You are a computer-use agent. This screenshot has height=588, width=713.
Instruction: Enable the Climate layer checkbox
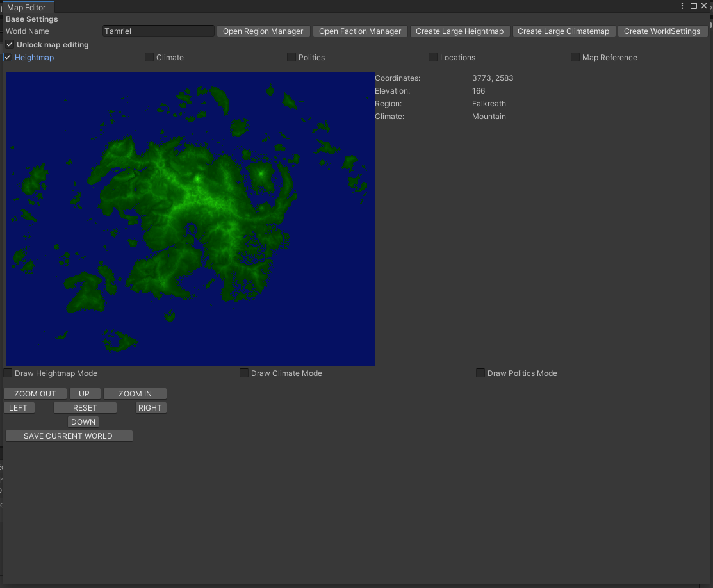click(x=149, y=58)
